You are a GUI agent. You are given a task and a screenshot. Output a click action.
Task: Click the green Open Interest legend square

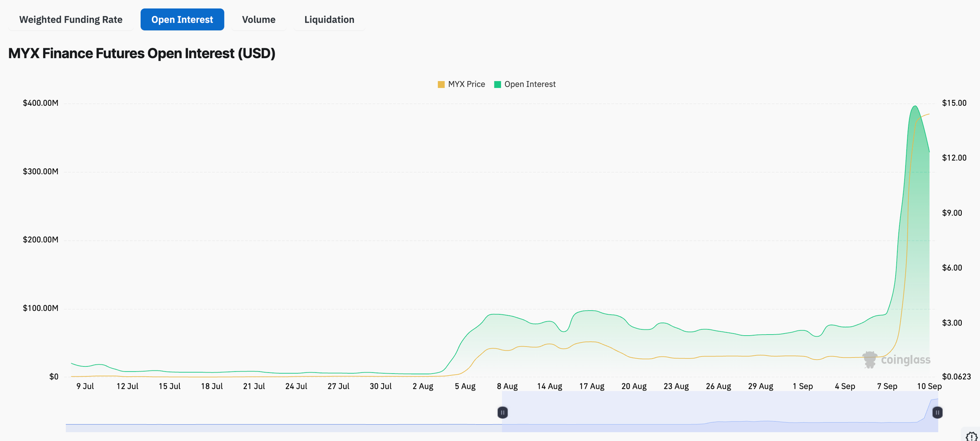497,85
